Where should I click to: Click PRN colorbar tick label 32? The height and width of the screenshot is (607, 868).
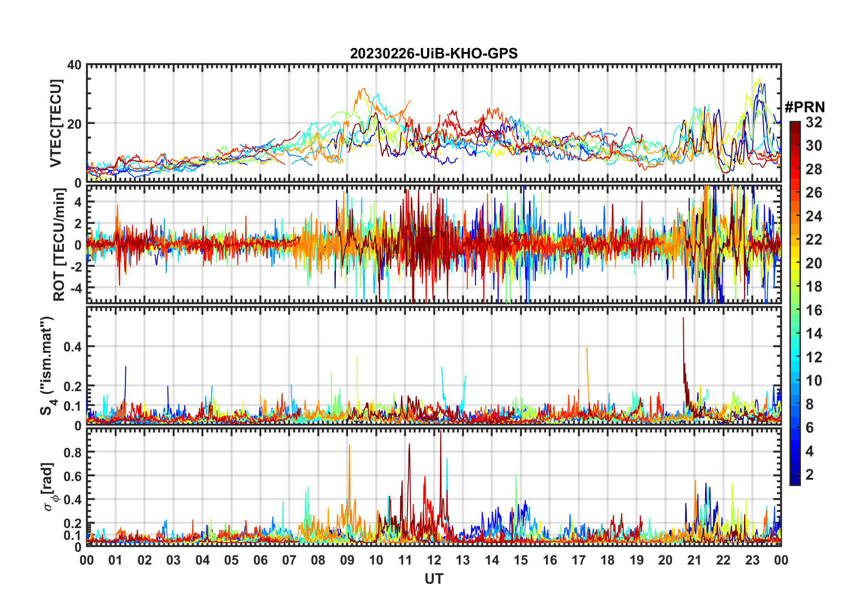coord(814,122)
